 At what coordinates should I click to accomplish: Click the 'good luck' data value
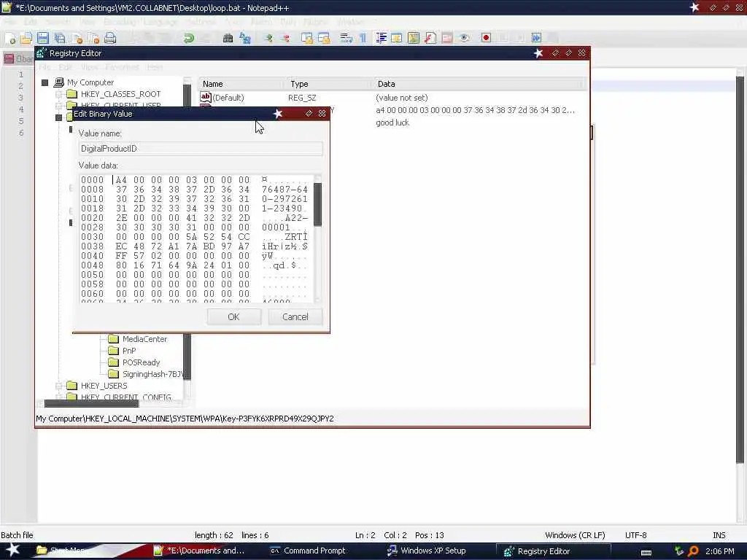[x=392, y=122]
